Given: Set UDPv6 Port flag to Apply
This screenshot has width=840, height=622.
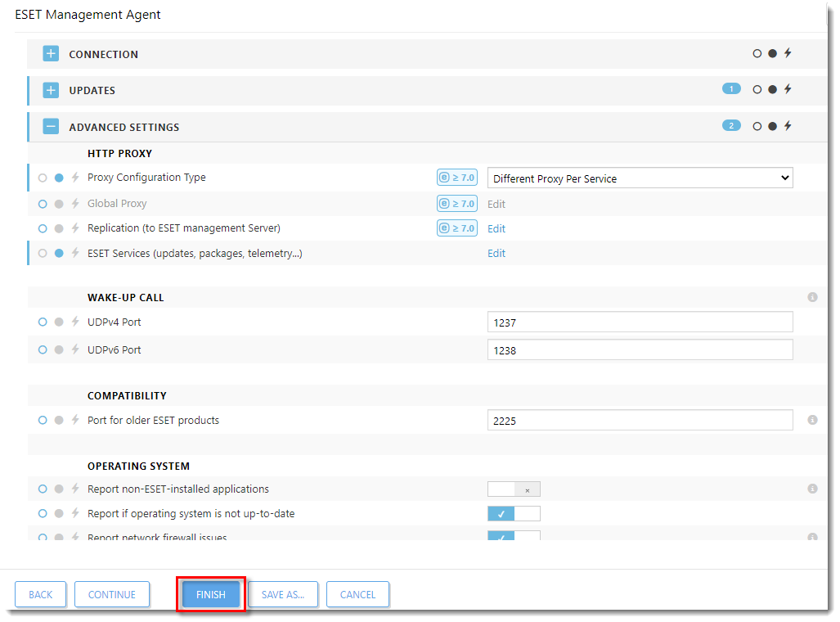Looking at the screenshot, I should [59, 349].
